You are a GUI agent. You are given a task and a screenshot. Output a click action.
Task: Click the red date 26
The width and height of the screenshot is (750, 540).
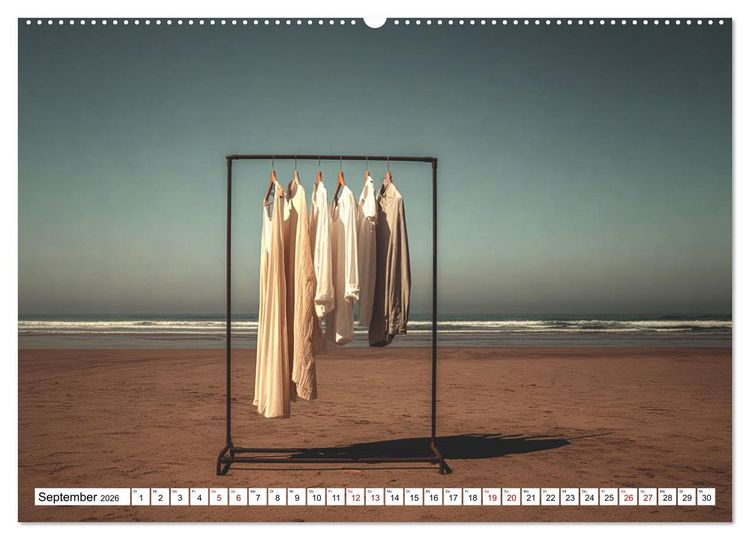click(x=629, y=497)
